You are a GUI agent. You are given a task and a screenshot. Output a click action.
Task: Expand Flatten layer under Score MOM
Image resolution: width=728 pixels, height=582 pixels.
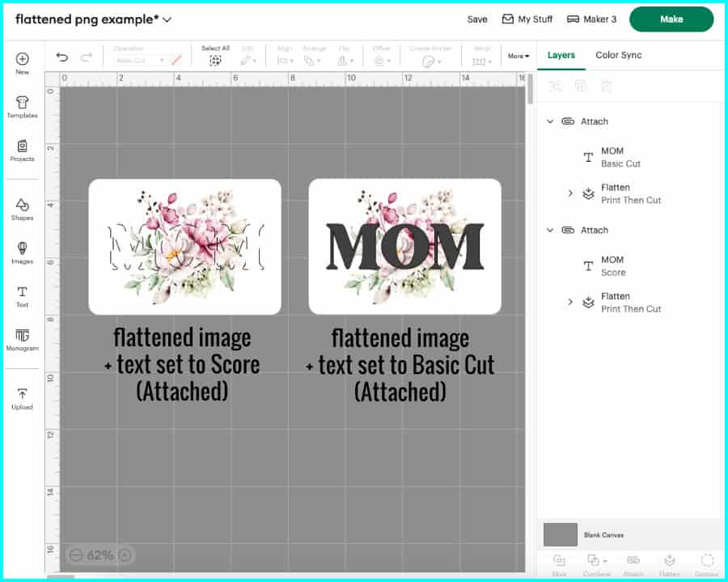[x=570, y=302]
